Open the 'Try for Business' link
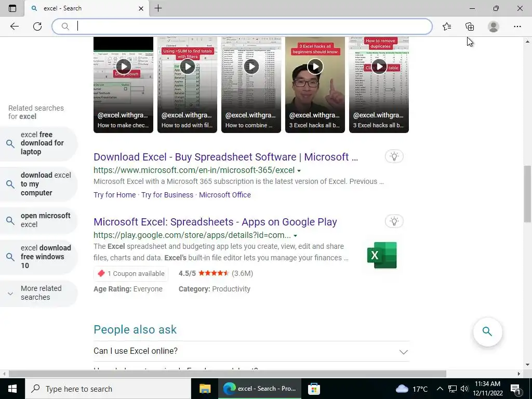532x399 pixels. [x=167, y=195]
